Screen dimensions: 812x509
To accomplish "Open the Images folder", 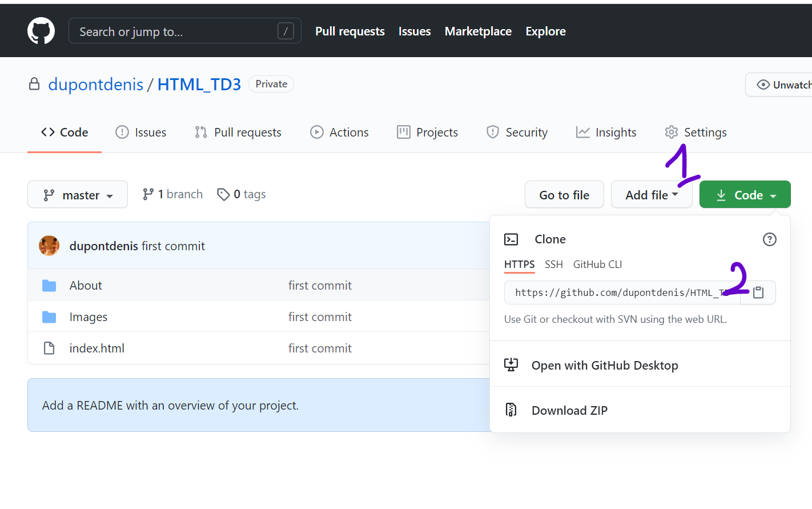I will (x=89, y=317).
